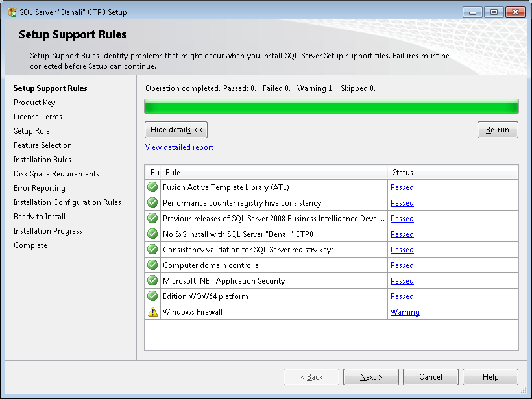Select Feature Selection step in sidebar
532x399 pixels.
[x=42, y=145]
